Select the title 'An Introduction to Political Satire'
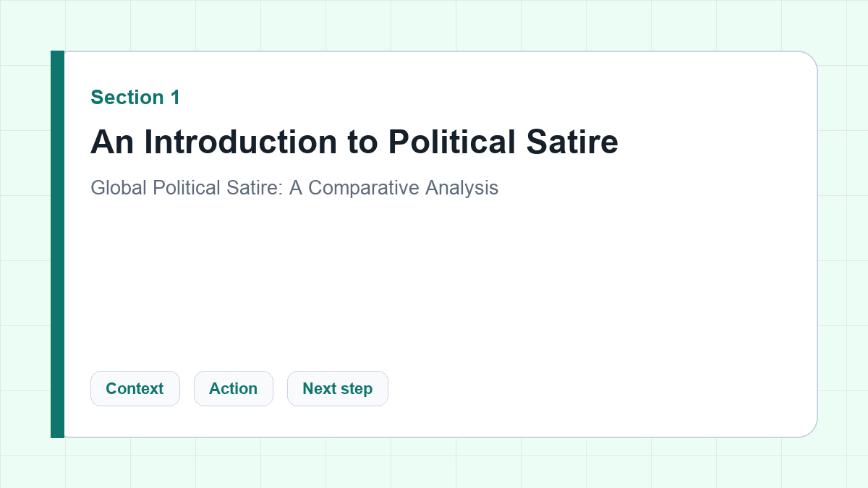Screen dimensions: 868x488 click(x=354, y=142)
